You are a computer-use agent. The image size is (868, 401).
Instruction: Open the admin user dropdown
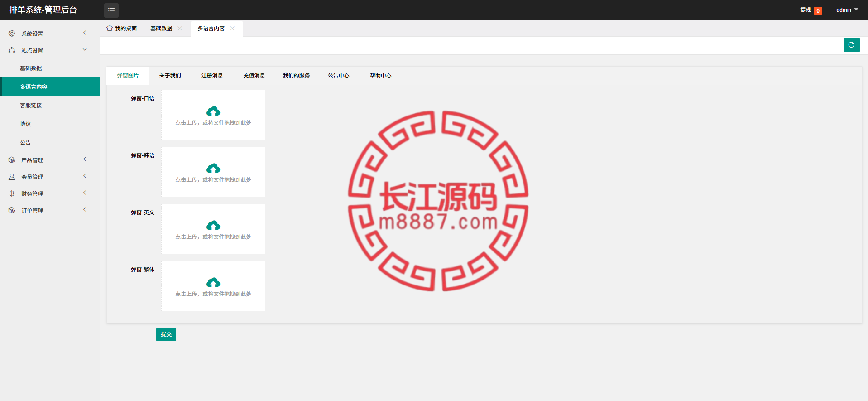[847, 10]
